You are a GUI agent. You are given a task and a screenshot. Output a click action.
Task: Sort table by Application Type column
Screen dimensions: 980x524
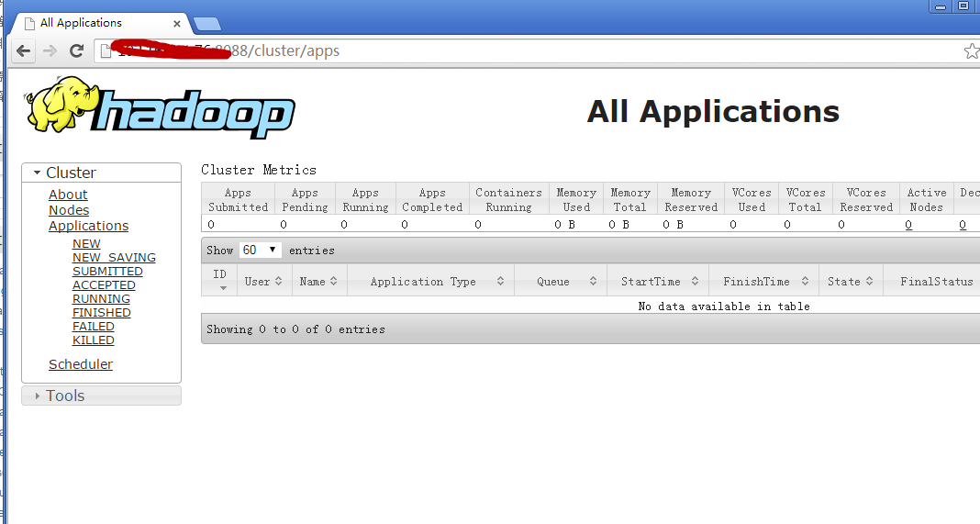tap(430, 282)
